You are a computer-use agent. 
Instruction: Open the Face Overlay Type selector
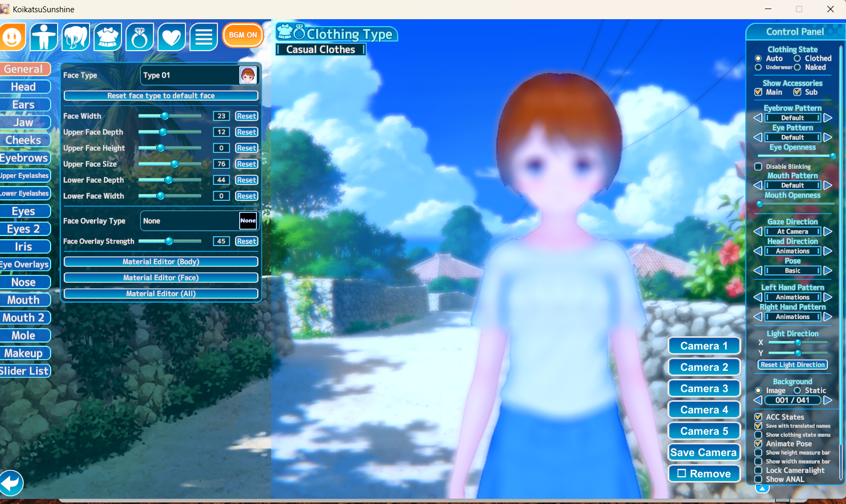199,221
